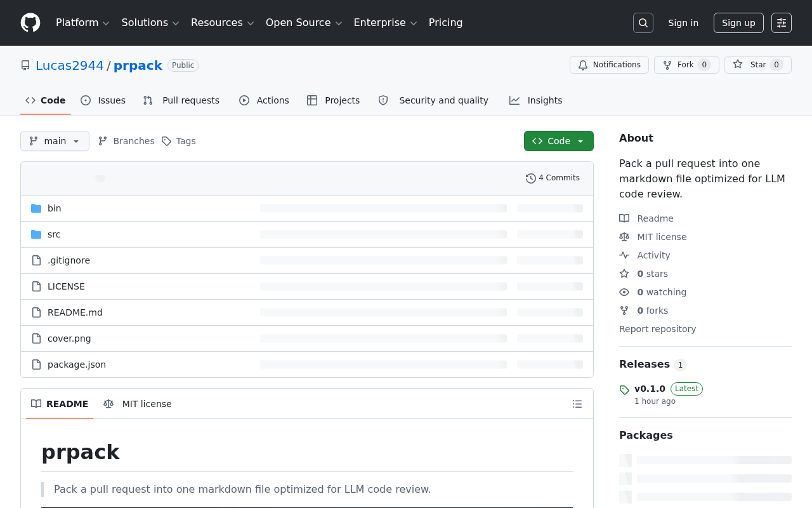Go to the Actions tab

coord(264,100)
